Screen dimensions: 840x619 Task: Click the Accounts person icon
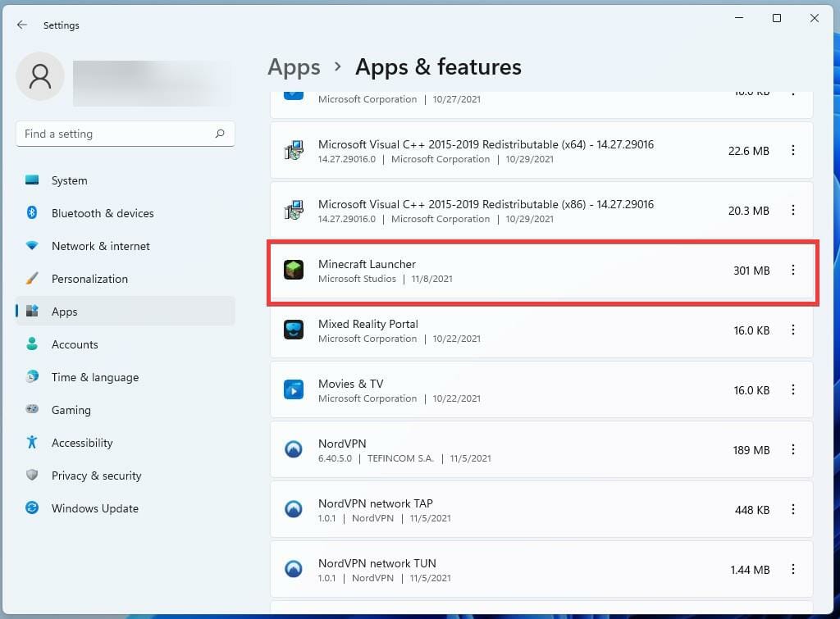32,344
